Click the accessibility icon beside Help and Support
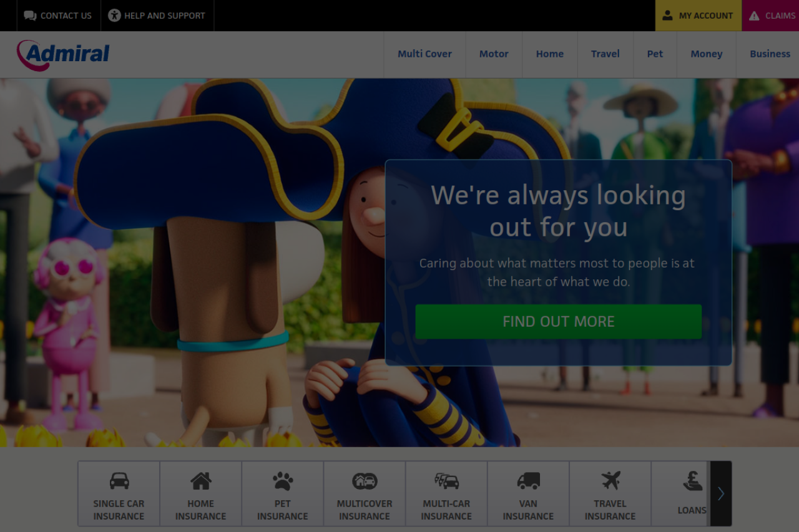 [114, 16]
